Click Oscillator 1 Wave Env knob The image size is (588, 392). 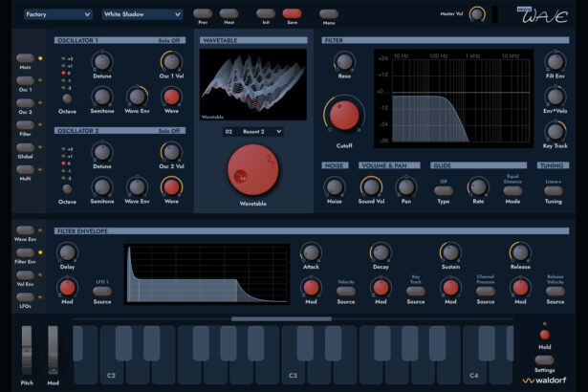[137, 97]
